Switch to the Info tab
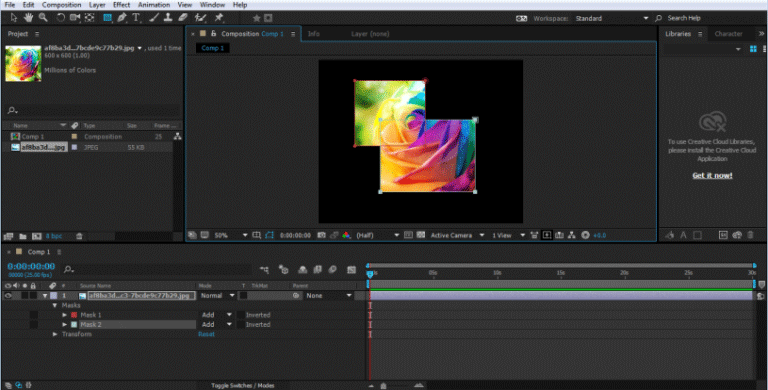Image resolution: width=768 pixels, height=390 pixels. coord(313,34)
